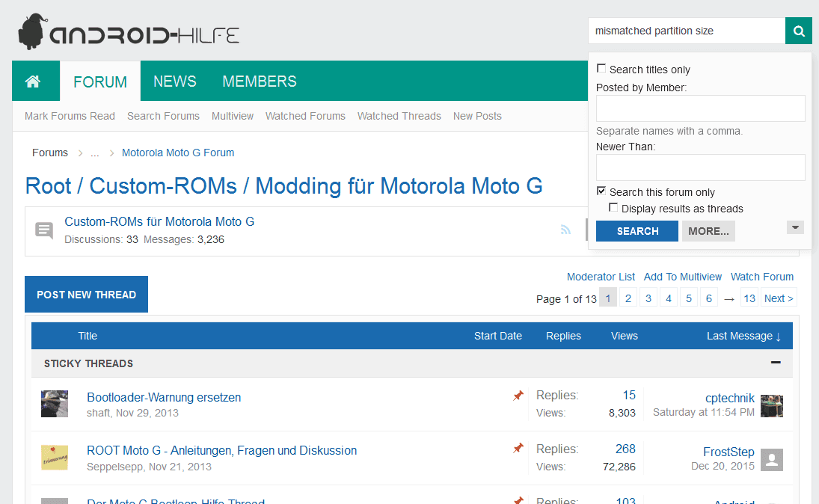The height and width of the screenshot is (504, 819).
Task: Open Search Forums link
Action: pos(164,116)
